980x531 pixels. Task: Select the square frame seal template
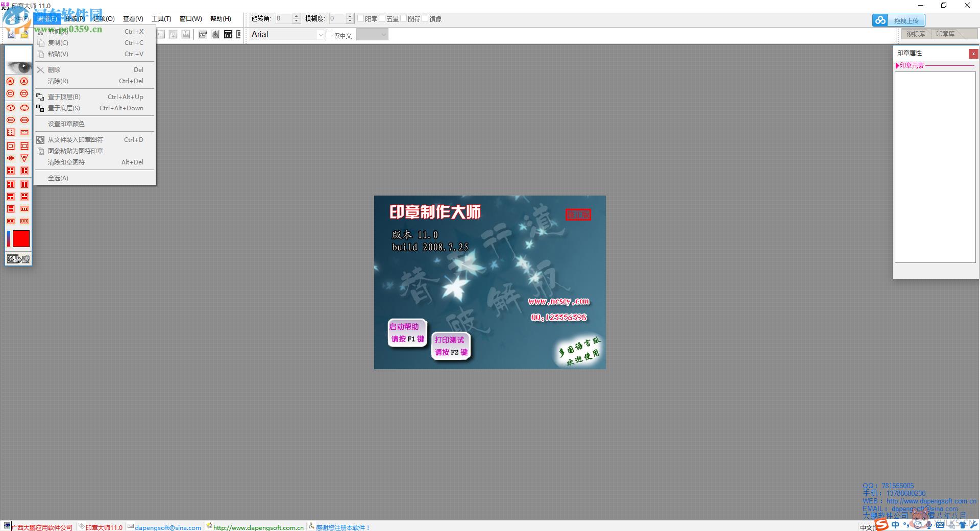[x=10, y=146]
